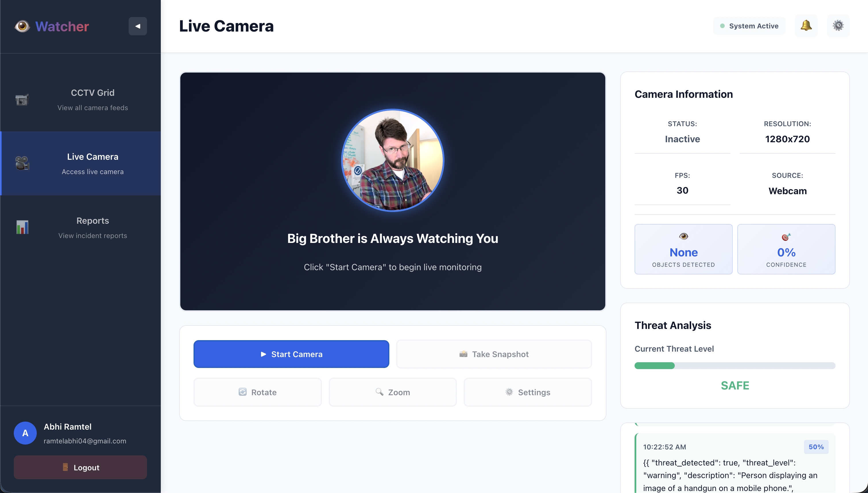Open camera Settings in the control panel
This screenshot has width=868, height=493.
pyautogui.click(x=527, y=392)
